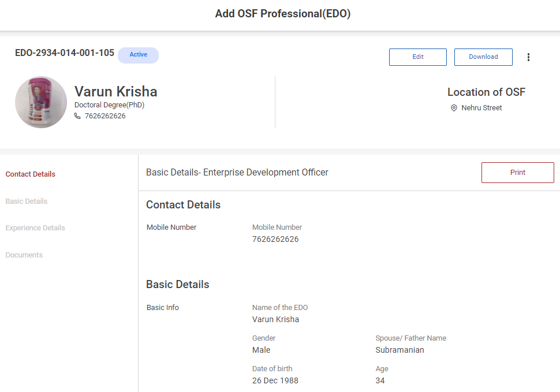Go to Basic Details in sidebar

pyautogui.click(x=27, y=201)
